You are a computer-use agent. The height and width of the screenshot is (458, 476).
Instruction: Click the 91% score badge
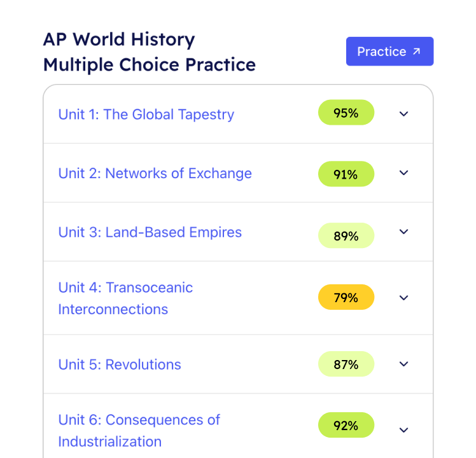pos(346,174)
